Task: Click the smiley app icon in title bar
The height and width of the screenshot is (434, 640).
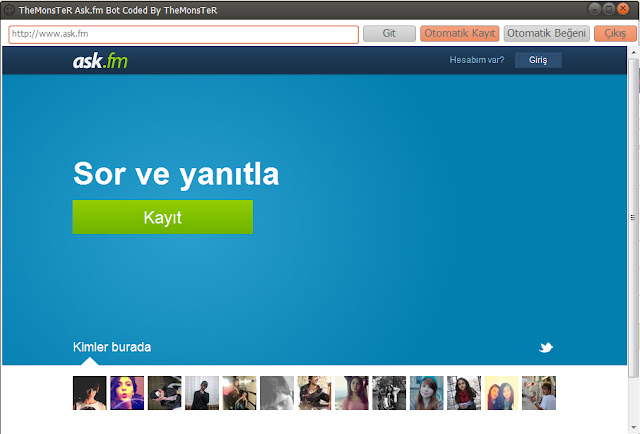Action: tap(9, 10)
